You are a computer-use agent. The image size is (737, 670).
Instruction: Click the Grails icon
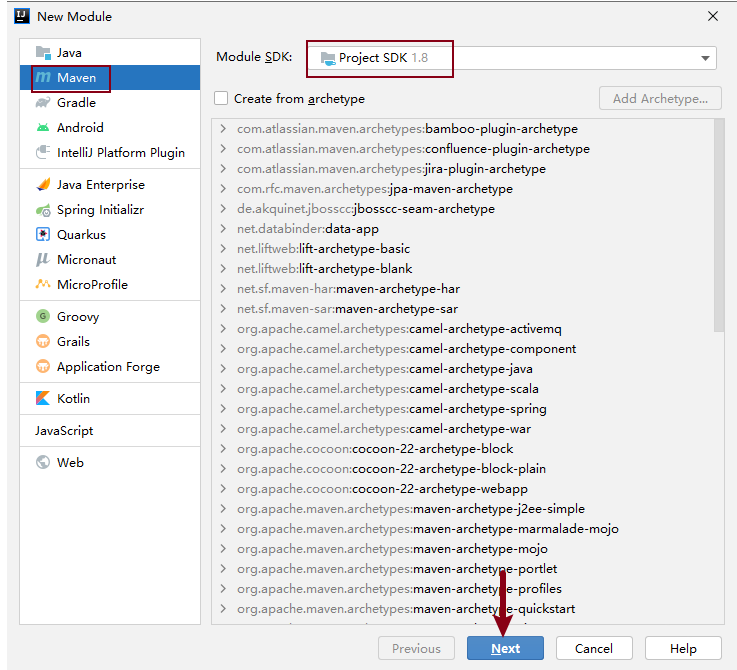(x=43, y=341)
